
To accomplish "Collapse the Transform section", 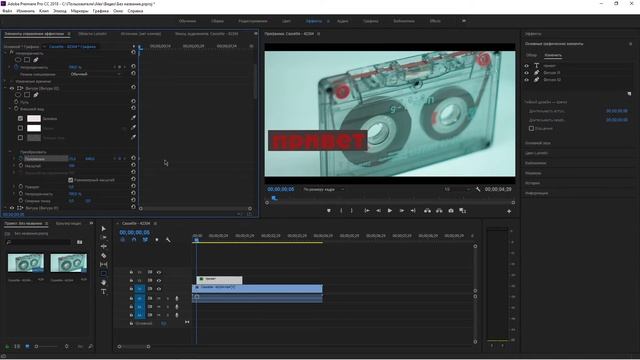I will (10, 152).
